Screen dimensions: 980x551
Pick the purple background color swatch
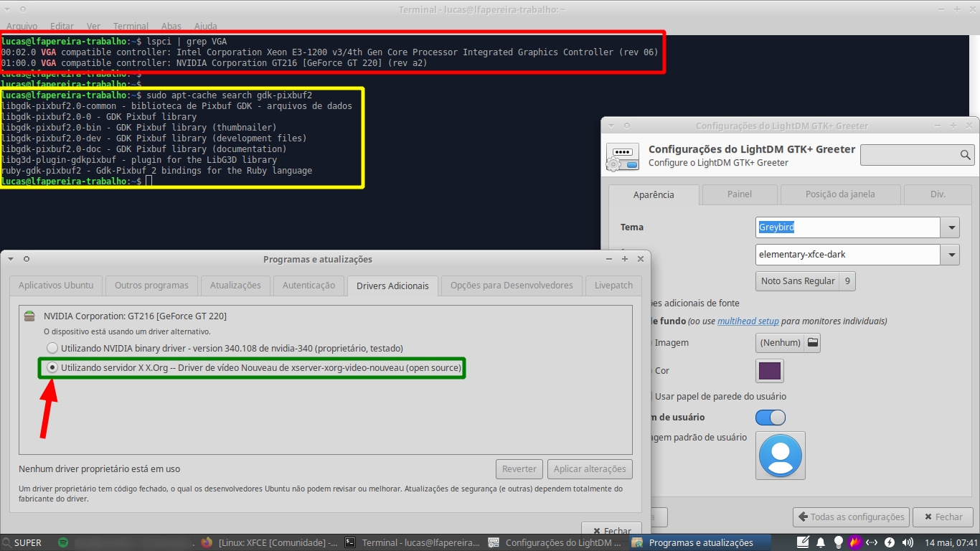click(x=770, y=371)
